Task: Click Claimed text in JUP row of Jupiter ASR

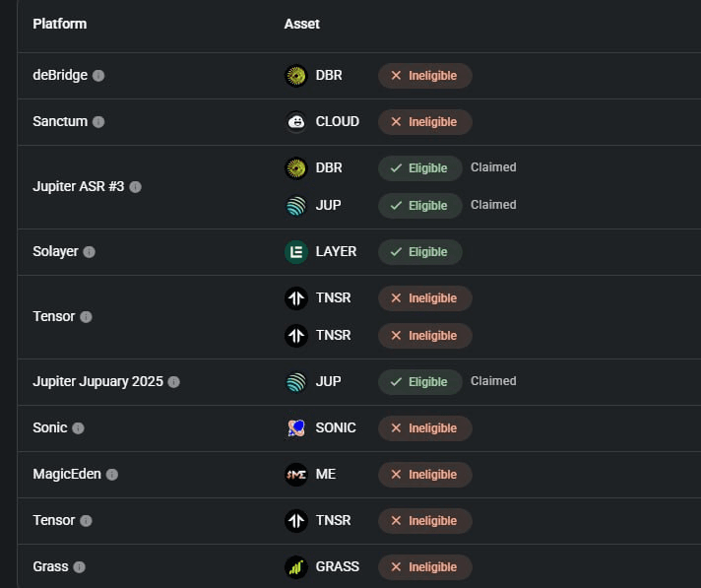Action: (x=493, y=205)
